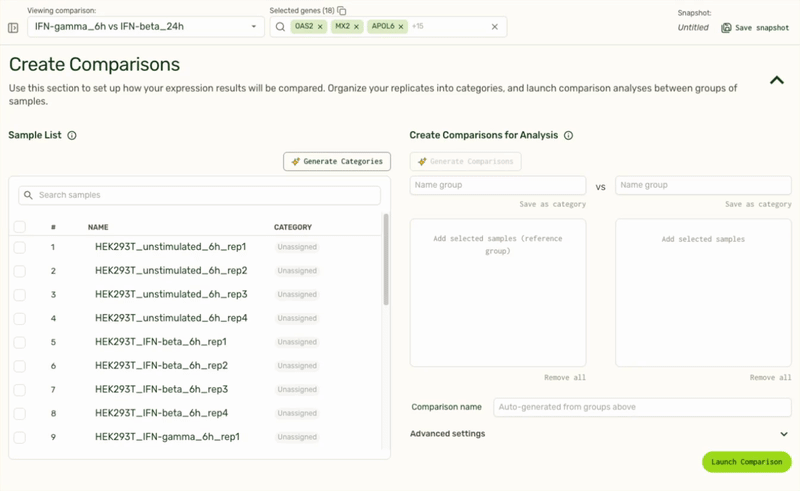Expand Advanced settings
Screen dimensions: 800x491
point(784,434)
